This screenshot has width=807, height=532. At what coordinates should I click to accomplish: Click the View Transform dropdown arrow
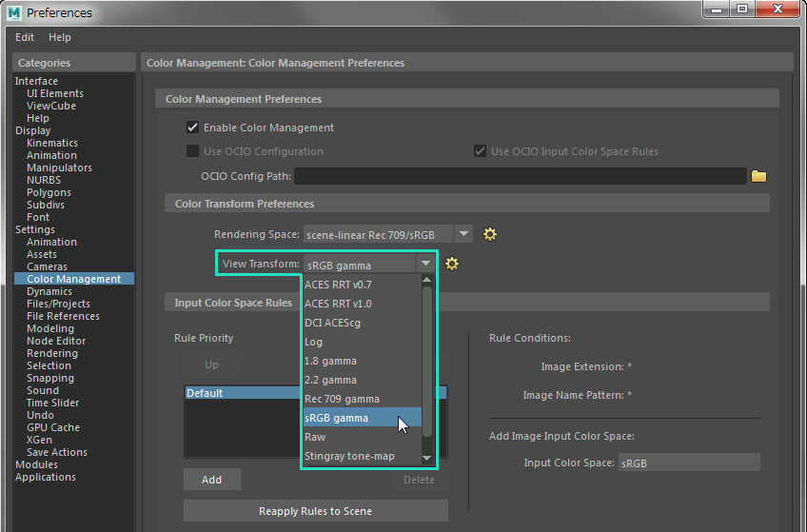(425, 264)
